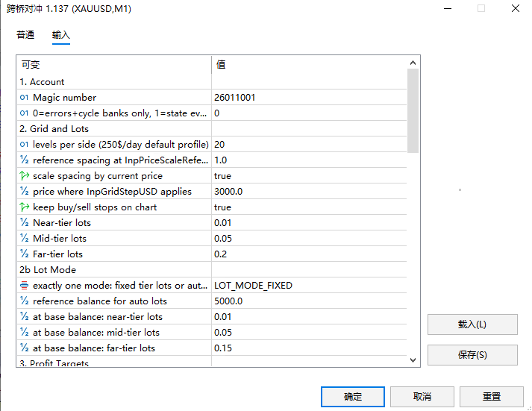Click the enum icon beside exactly one mode
The height and width of the screenshot is (411, 532).
tap(24, 285)
